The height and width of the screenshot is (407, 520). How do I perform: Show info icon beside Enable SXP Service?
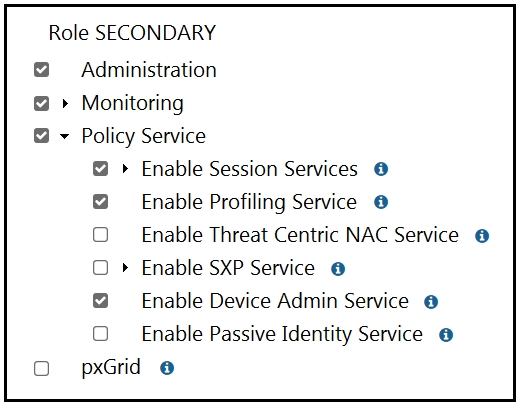[x=338, y=269]
